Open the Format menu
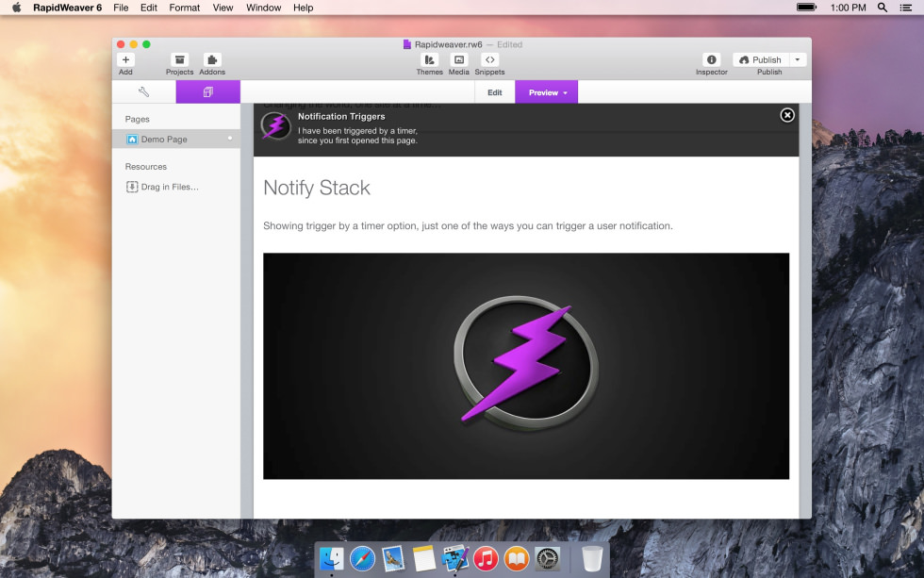 click(x=185, y=8)
